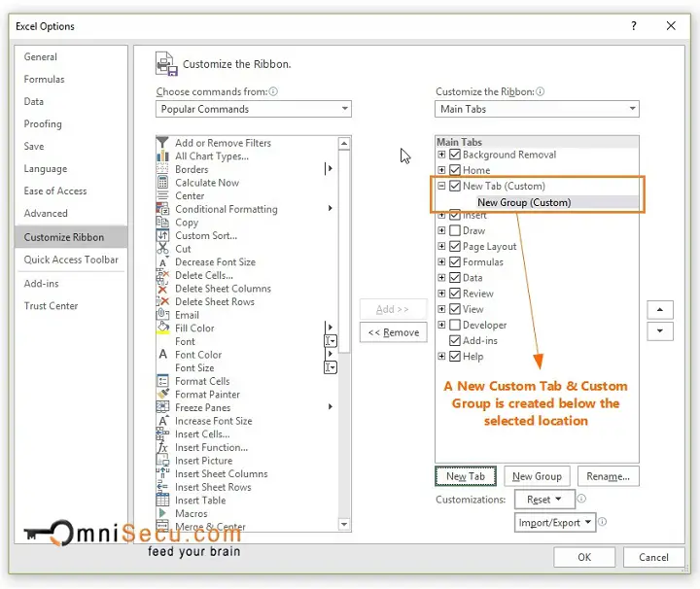Screen dimensions: 700x589
Task: Click the Remove button
Action: (394, 332)
